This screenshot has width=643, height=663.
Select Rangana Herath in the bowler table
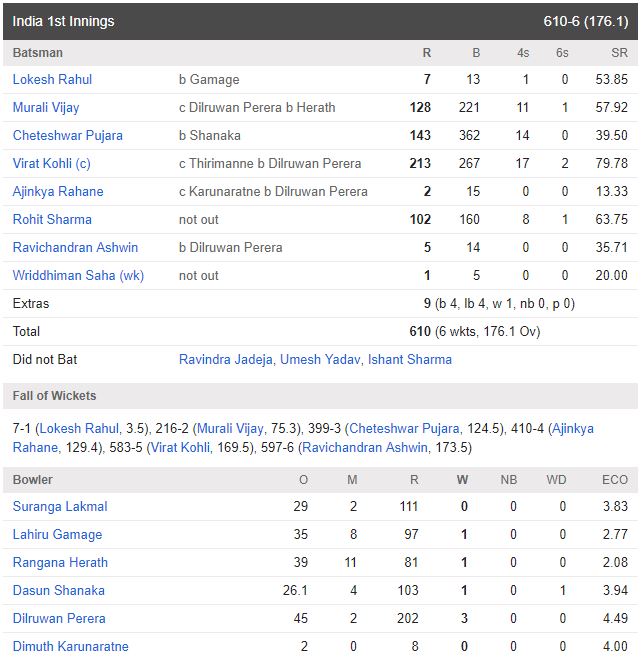coord(60,562)
